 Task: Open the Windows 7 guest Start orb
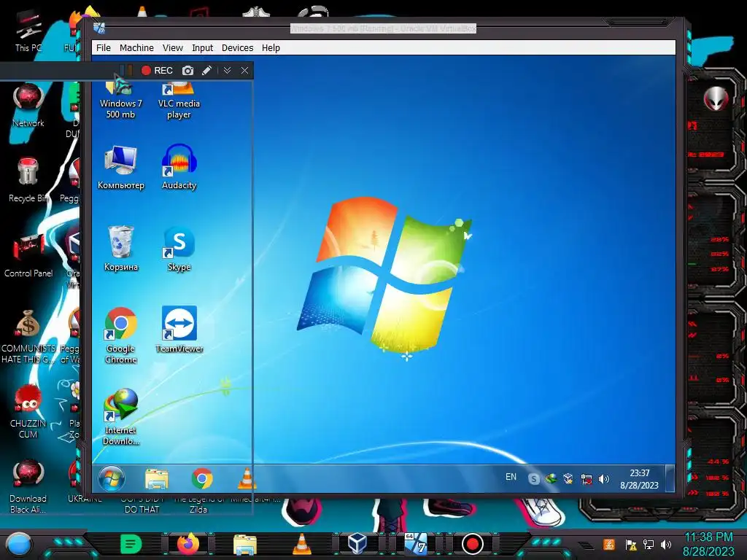[x=111, y=478]
